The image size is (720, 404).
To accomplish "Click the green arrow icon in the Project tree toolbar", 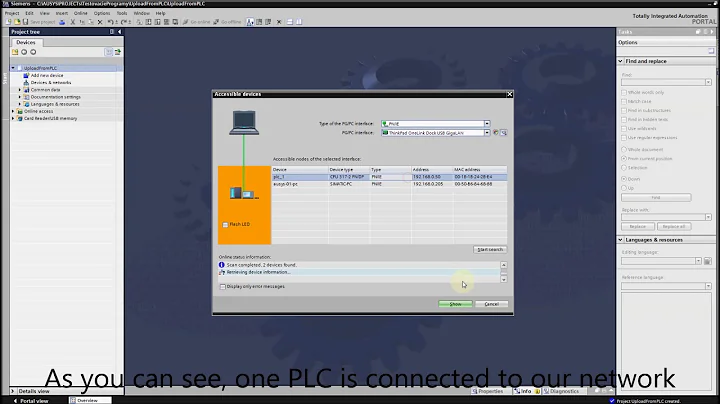I will click(x=118, y=52).
